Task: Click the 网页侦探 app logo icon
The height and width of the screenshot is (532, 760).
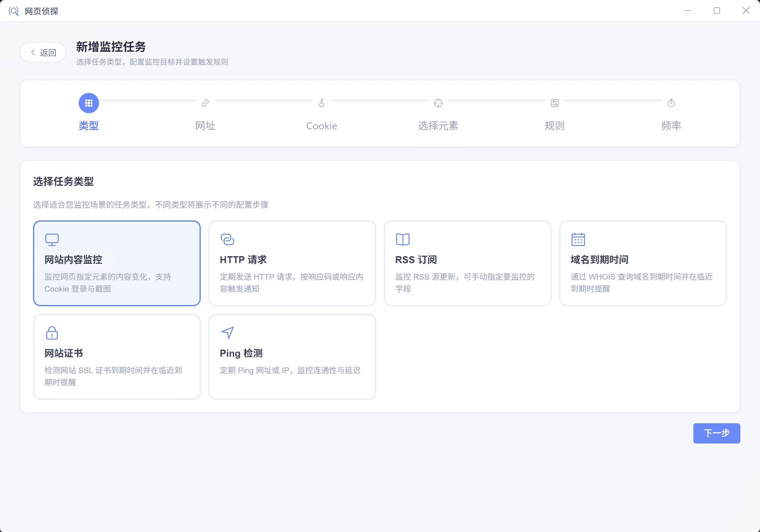Action: pyautogui.click(x=14, y=11)
